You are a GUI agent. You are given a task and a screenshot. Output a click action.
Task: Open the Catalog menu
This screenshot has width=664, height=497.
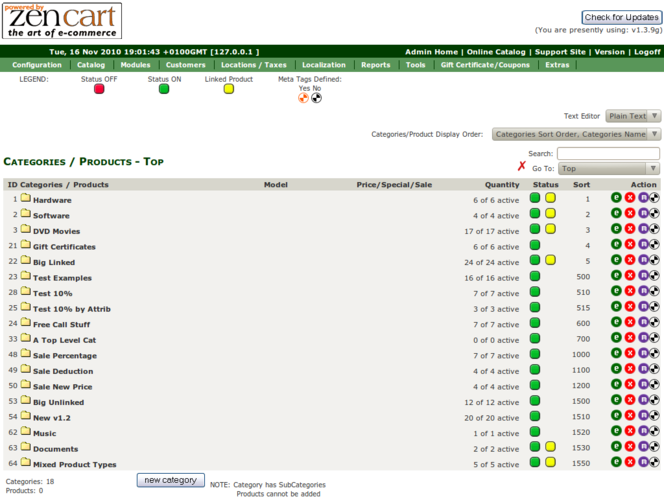click(91, 65)
